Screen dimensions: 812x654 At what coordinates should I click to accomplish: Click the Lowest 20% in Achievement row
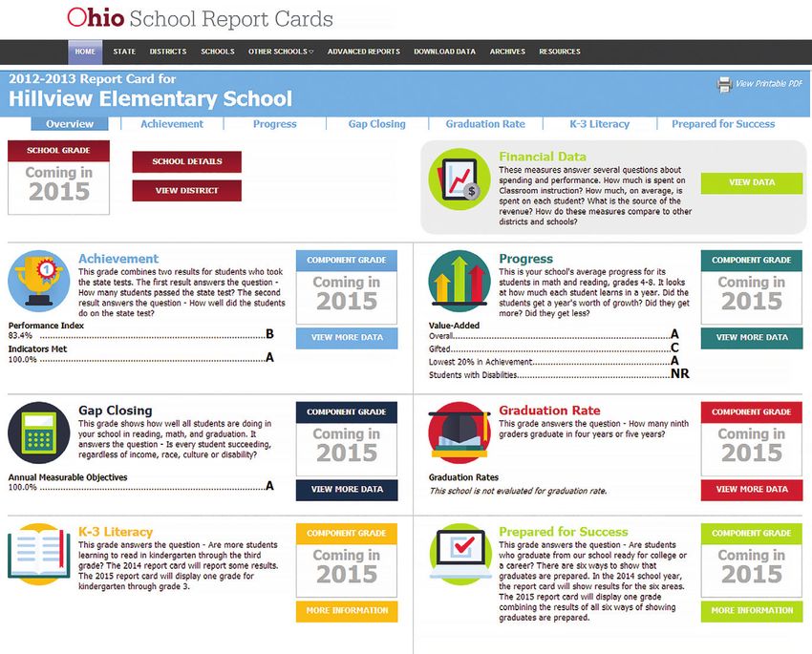click(x=553, y=361)
